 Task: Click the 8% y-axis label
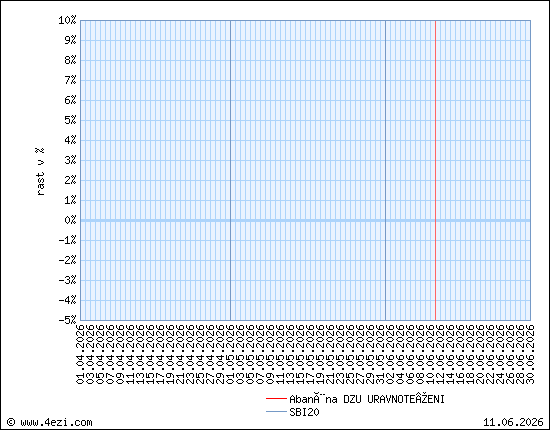coord(70,60)
